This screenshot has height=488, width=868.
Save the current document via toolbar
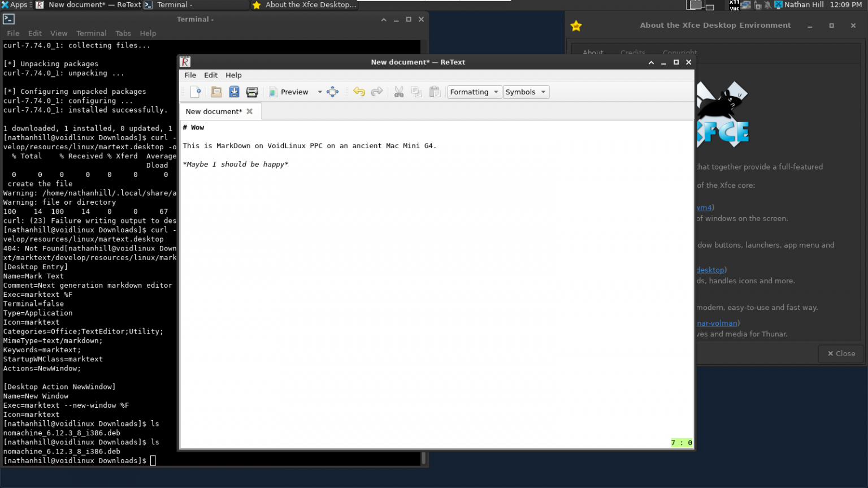234,92
